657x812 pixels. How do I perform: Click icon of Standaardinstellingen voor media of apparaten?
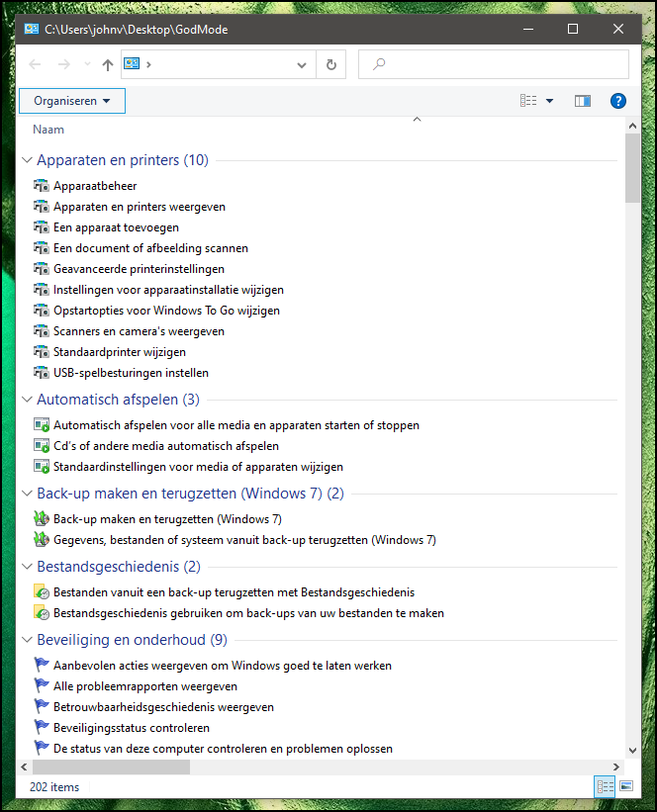[x=41, y=467]
